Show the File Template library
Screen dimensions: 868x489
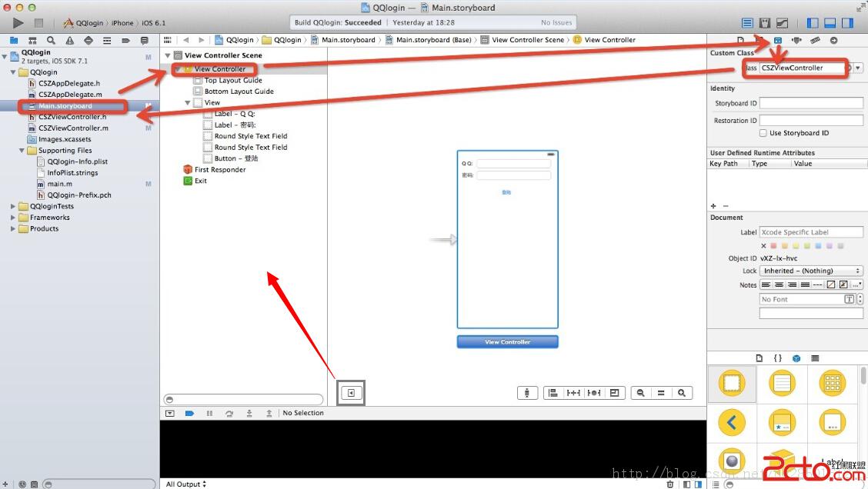(759, 358)
